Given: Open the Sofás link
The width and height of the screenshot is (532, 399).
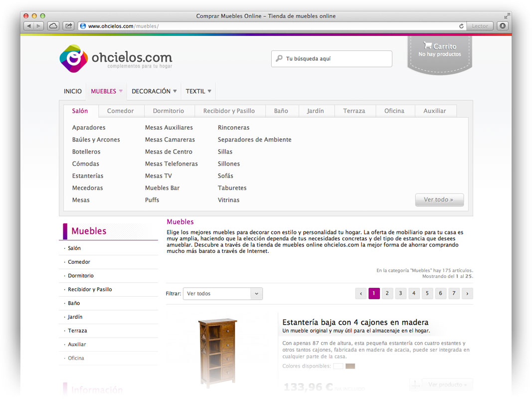Looking at the screenshot, I should point(225,176).
